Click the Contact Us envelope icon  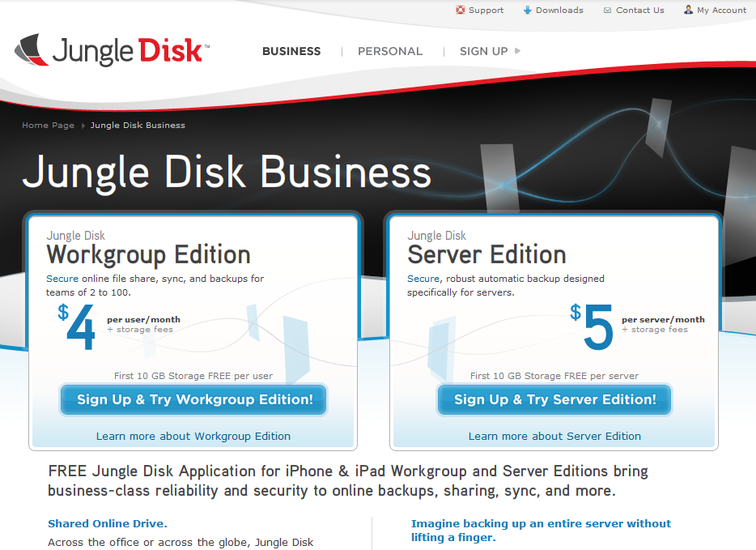(x=608, y=11)
